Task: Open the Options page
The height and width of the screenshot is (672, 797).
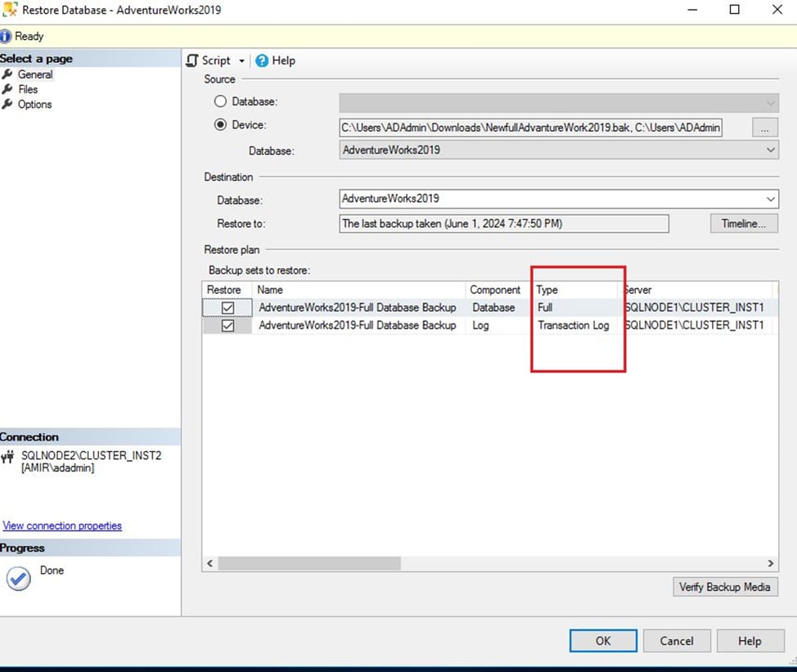Action: coord(36,104)
